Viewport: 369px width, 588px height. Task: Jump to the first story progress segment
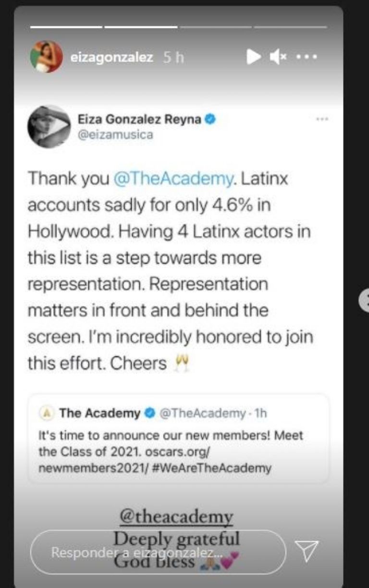pos(66,27)
